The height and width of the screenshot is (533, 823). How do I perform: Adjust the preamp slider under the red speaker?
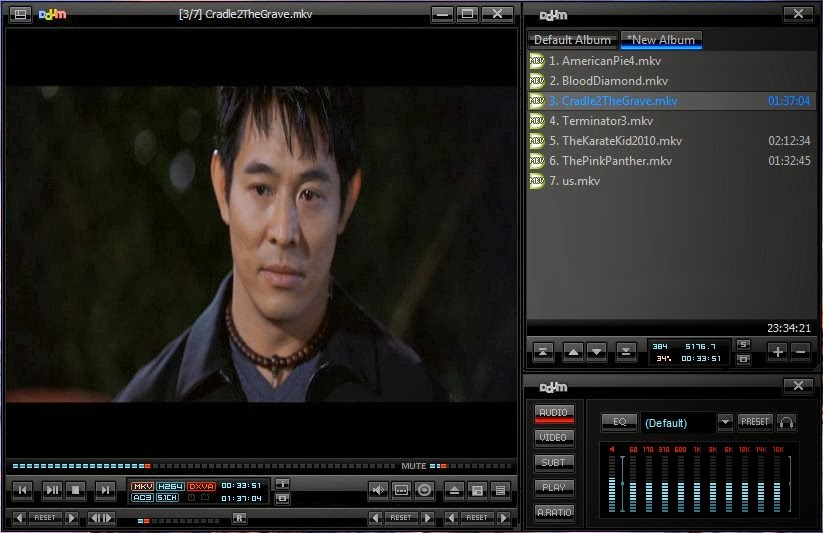tap(612, 483)
